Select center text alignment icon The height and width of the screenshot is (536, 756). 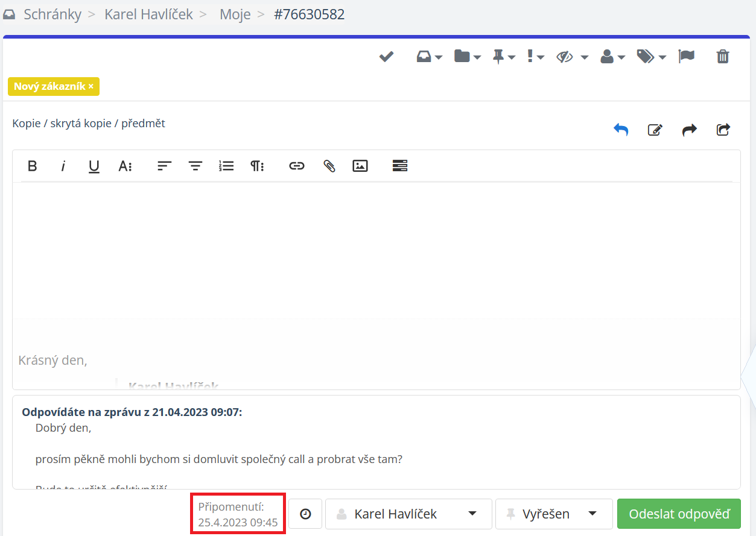click(x=195, y=166)
